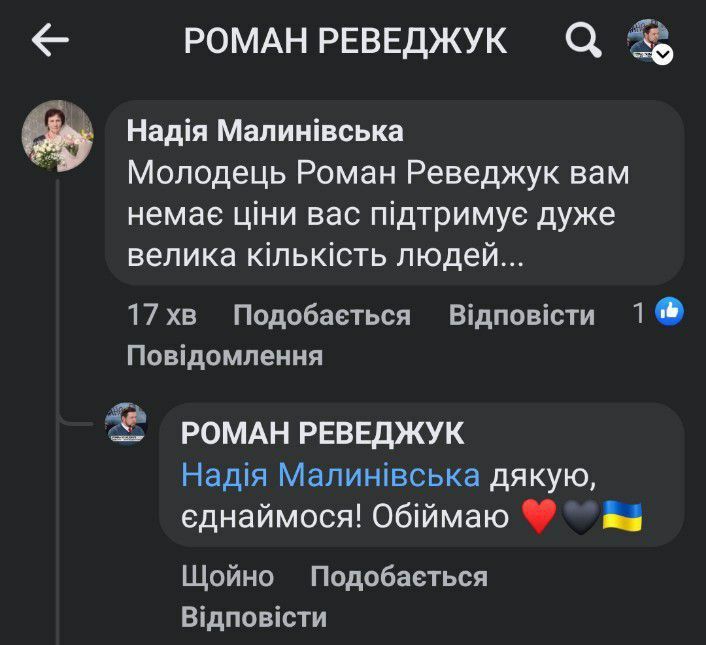The width and height of the screenshot is (706, 645).
Task: Tap the profile switcher avatar in header
Action: (646, 39)
